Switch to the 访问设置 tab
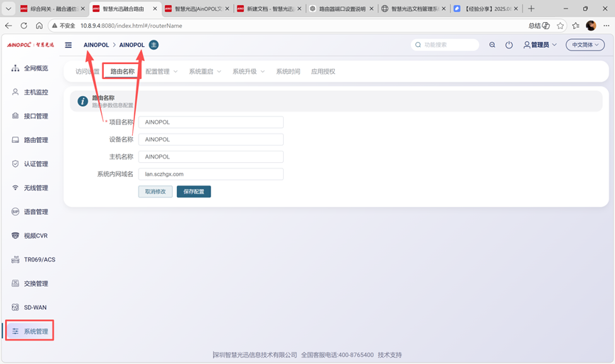The height and width of the screenshot is (364, 615). click(x=87, y=72)
